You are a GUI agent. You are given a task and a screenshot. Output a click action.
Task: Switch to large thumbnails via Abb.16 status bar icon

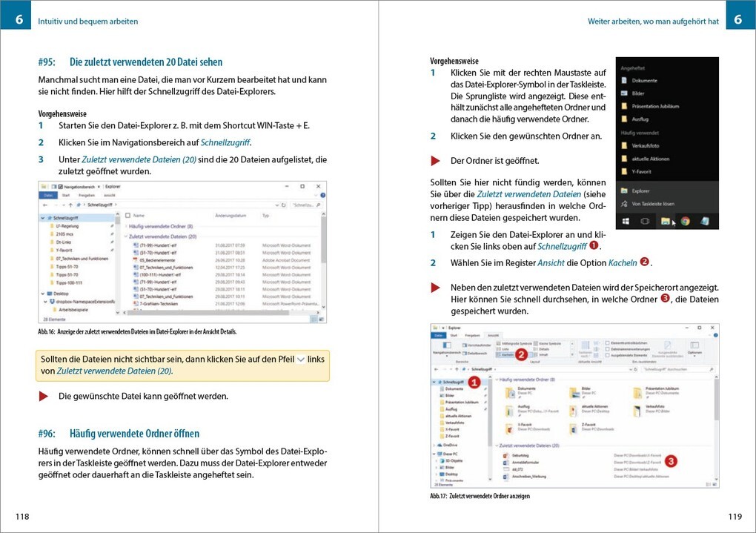(x=322, y=320)
